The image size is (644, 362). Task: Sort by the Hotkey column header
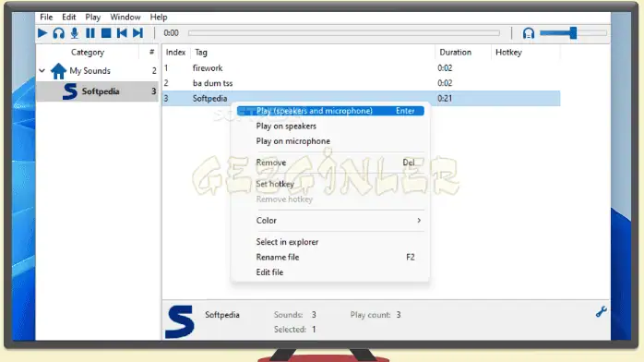click(508, 53)
